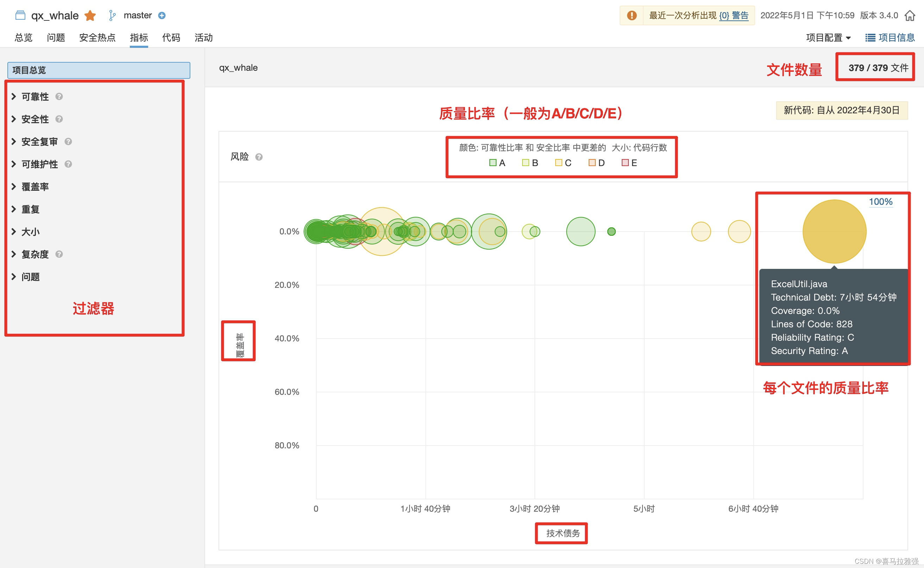Click the 风险 chart title
This screenshot has height=568, width=924.
coord(240,157)
